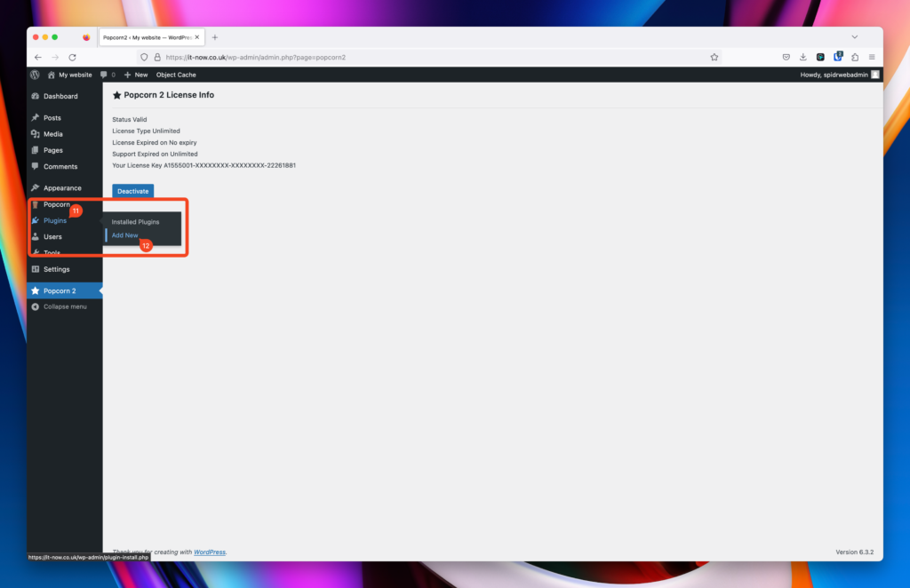
Task: Click the padlock site security icon
Action: pyautogui.click(x=156, y=58)
